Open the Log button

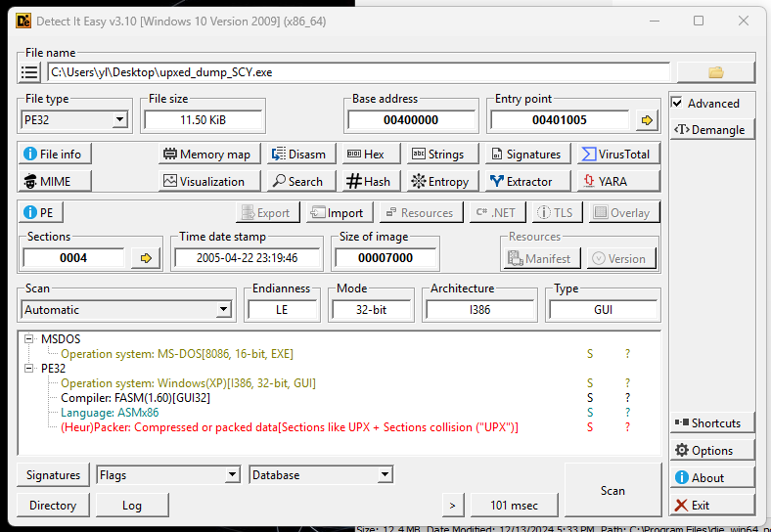[x=131, y=506]
